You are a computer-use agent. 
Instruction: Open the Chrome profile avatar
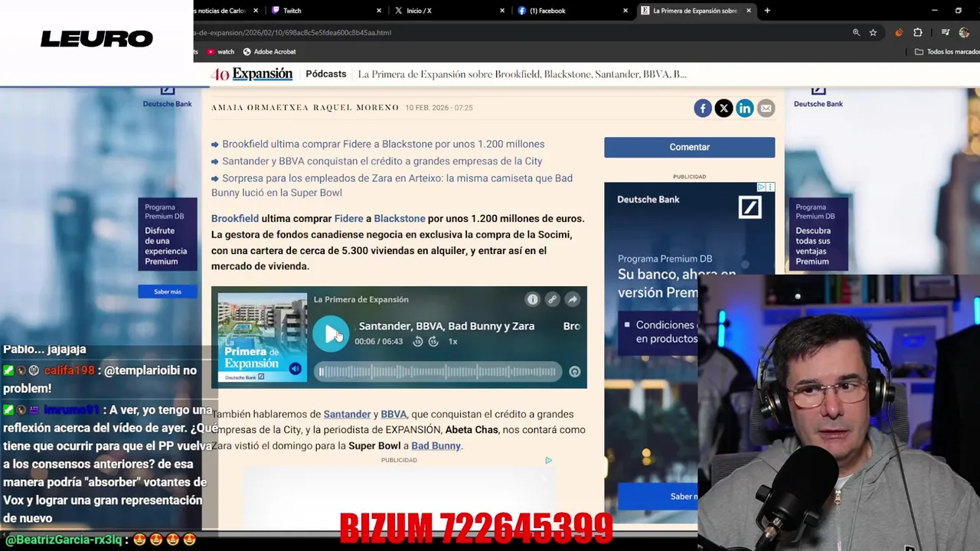(x=965, y=33)
